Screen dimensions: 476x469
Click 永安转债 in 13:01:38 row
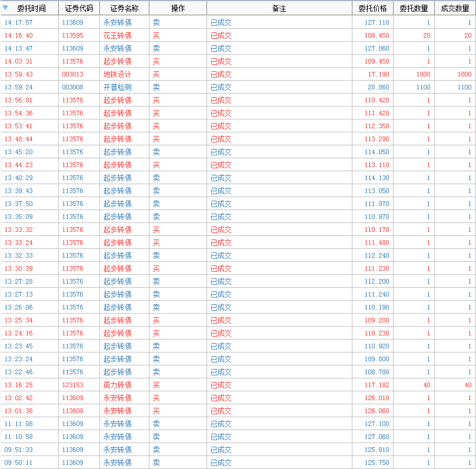tap(118, 411)
